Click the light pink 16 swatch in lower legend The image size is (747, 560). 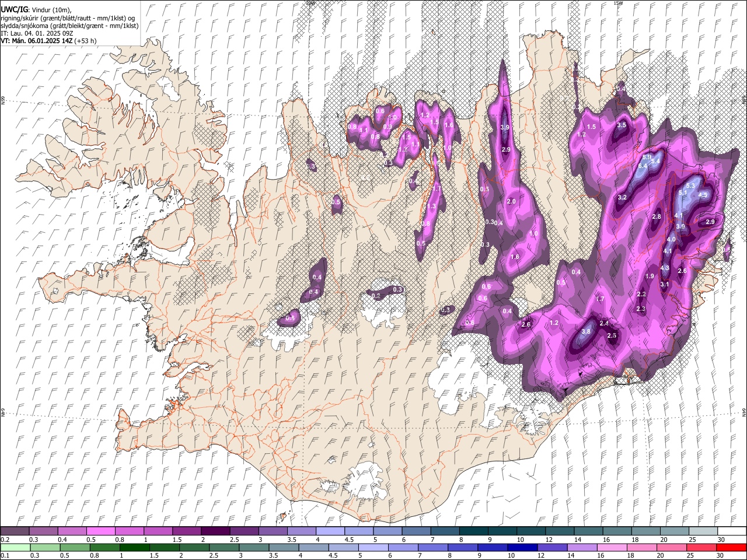click(x=612, y=547)
